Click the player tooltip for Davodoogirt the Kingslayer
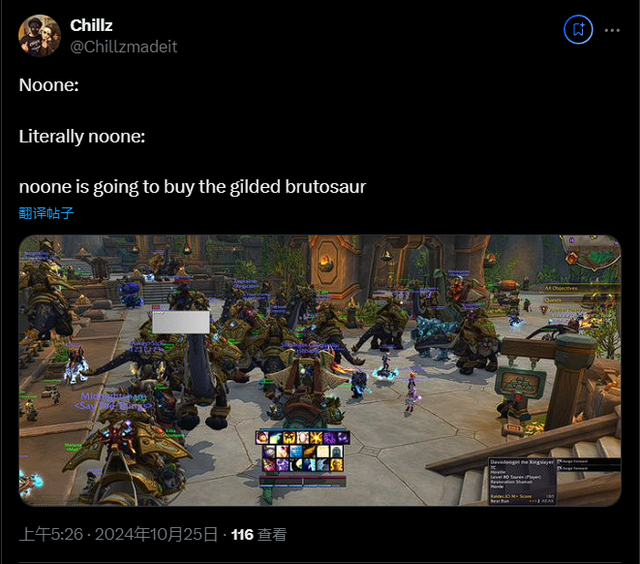Screen dimensions: 640x564 [522, 481]
